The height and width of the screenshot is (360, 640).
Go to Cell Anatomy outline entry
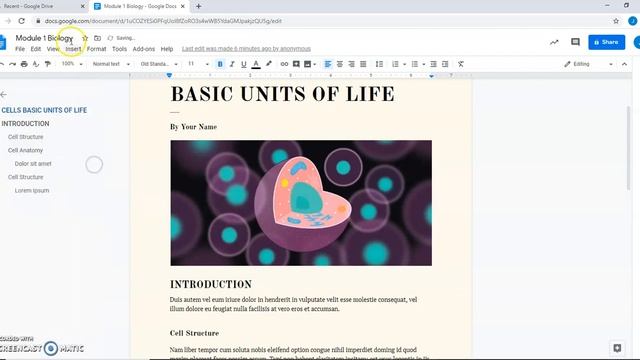tap(25, 150)
